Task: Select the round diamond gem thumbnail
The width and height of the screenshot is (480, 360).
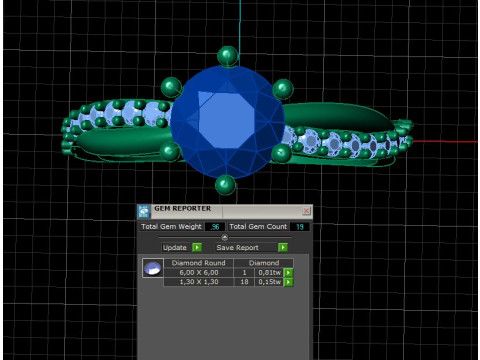Action: point(153,268)
